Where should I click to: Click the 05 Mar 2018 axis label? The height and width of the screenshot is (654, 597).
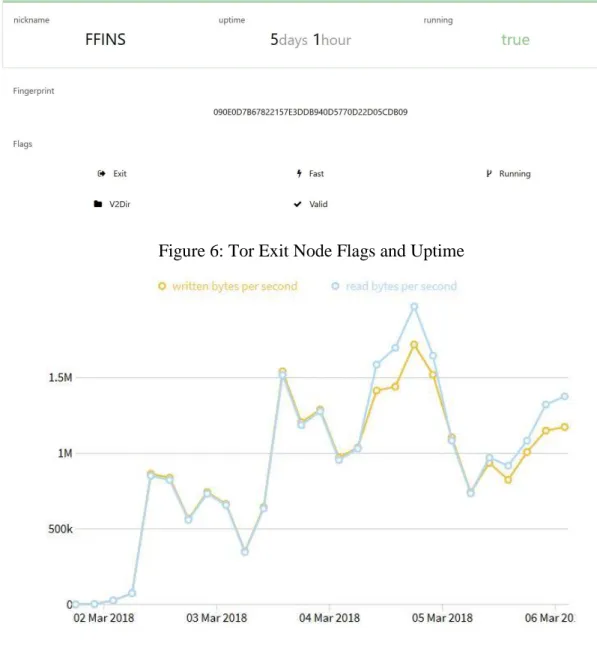point(442,618)
